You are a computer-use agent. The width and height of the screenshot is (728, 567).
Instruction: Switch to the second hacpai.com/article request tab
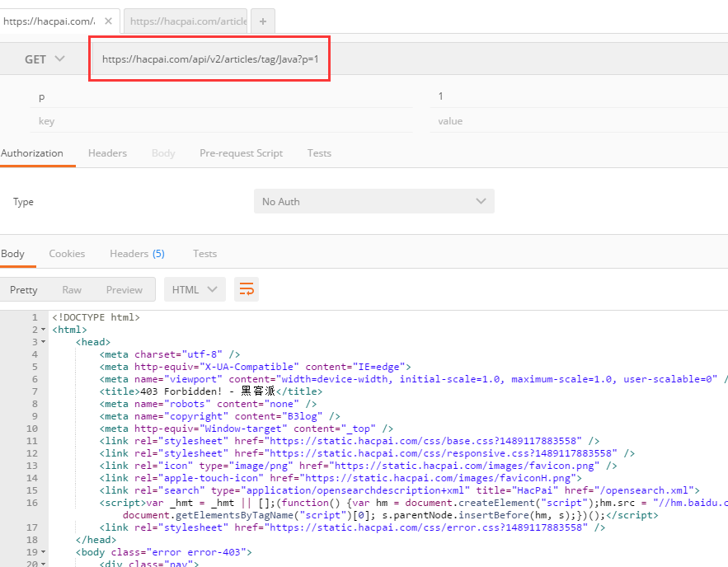click(187, 21)
